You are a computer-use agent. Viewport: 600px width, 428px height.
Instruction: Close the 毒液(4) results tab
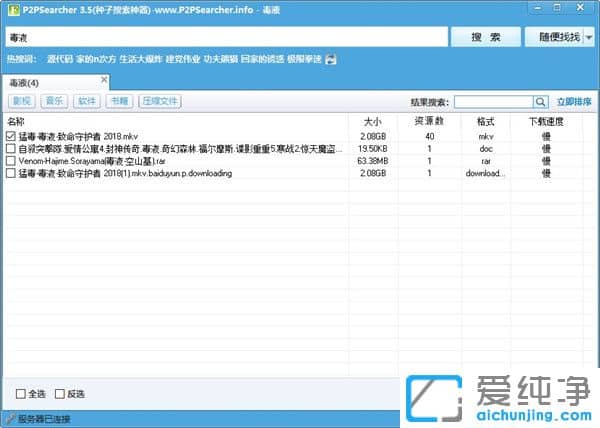tap(104, 80)
